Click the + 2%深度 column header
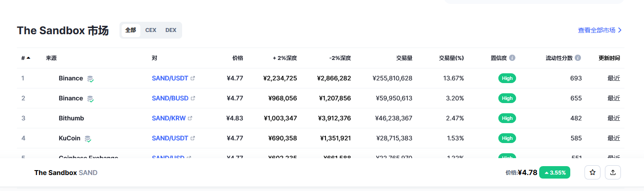 285,58
